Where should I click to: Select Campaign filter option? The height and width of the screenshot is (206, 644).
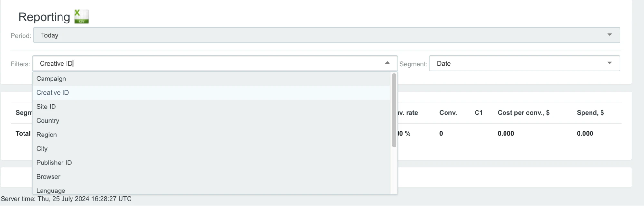coord(211,79)
